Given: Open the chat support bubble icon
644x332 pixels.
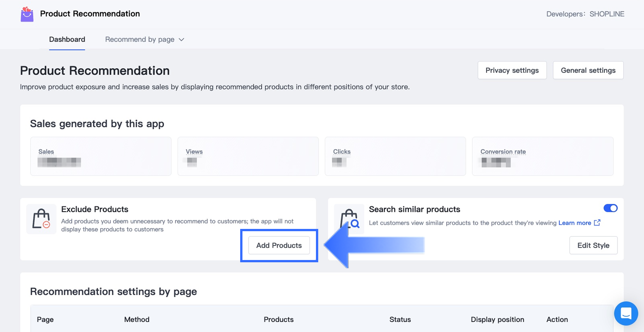Looking at the screenshot, I should (626, 313).
